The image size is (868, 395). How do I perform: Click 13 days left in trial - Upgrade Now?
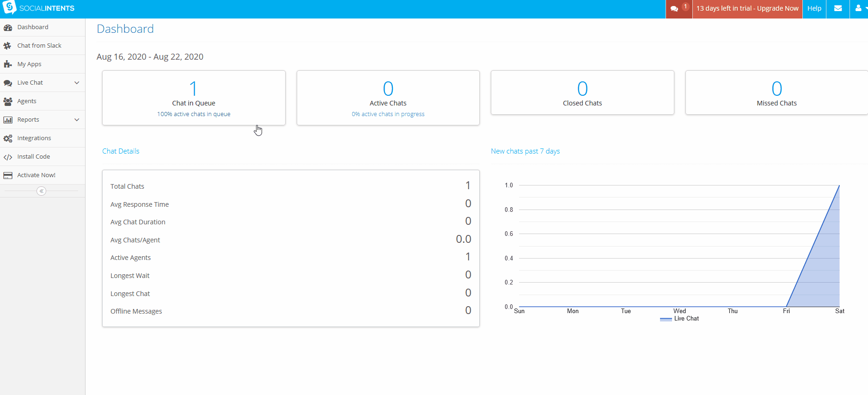click(747, 8)
